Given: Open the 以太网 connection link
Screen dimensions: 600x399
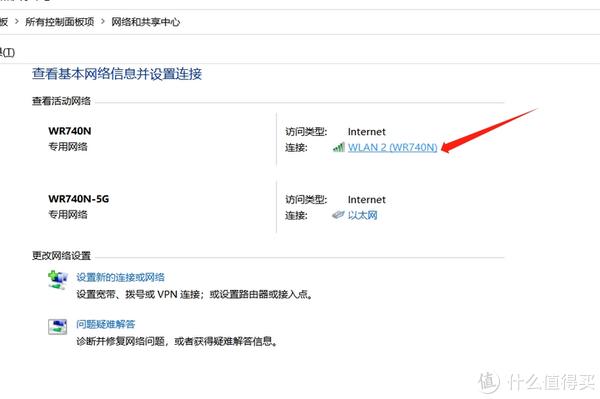Looking at the screenshot, I should (362, 215).
